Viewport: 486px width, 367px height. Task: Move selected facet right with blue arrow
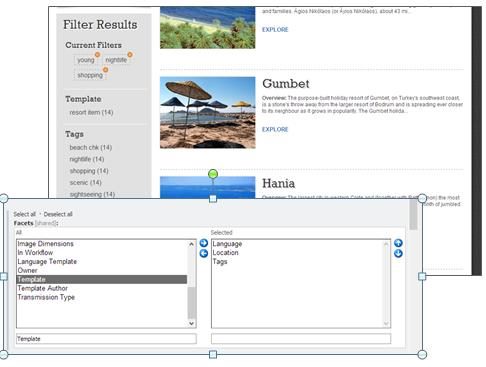pos(204,243)
